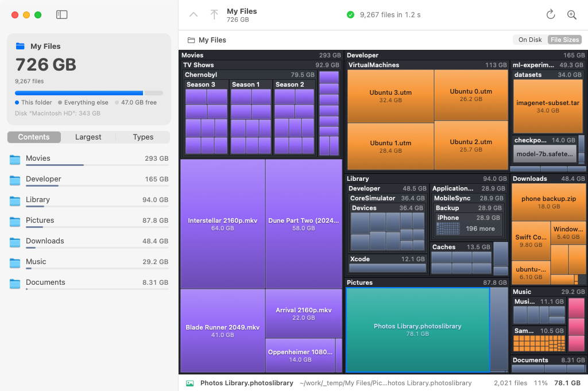Image resolution: width=588 pixels, height=391 pixels.
Task: Click the Downloads folder icon in sidebar
Action: (x=15, y=242)
